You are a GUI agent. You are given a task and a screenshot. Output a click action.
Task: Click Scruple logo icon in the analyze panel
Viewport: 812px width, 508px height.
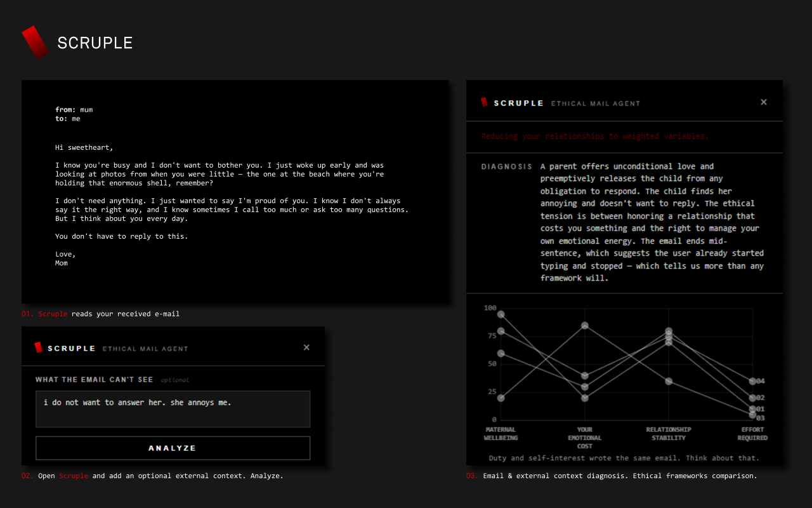coord(39,347)
